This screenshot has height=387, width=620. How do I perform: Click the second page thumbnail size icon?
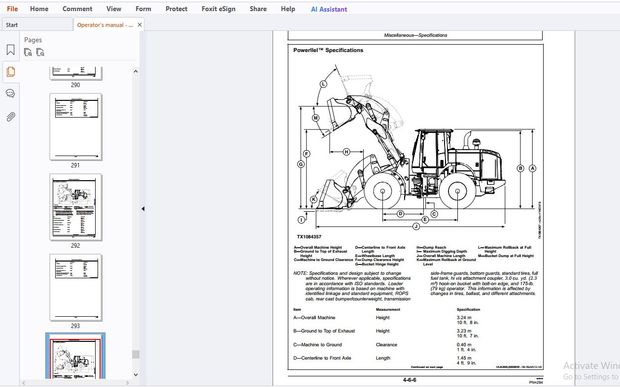pyautogui.click(x=40, y=52)
